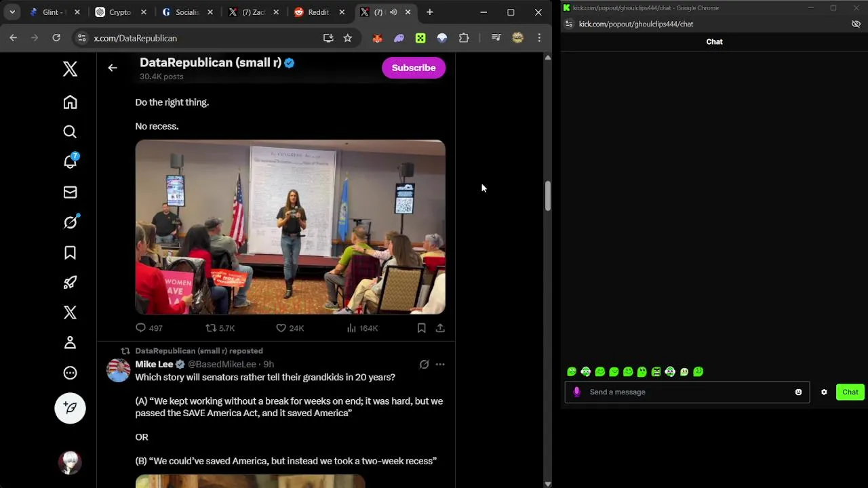Open the @BasedMikeLee handle link
The image size is (868, 488).
pyautogui.click(x=222, y=364)
